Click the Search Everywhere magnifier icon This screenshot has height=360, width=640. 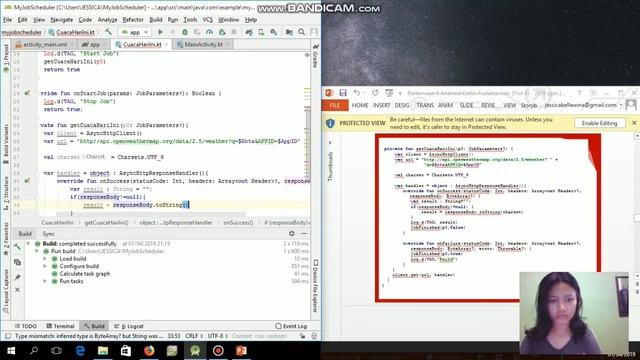[x=302, y=32]
